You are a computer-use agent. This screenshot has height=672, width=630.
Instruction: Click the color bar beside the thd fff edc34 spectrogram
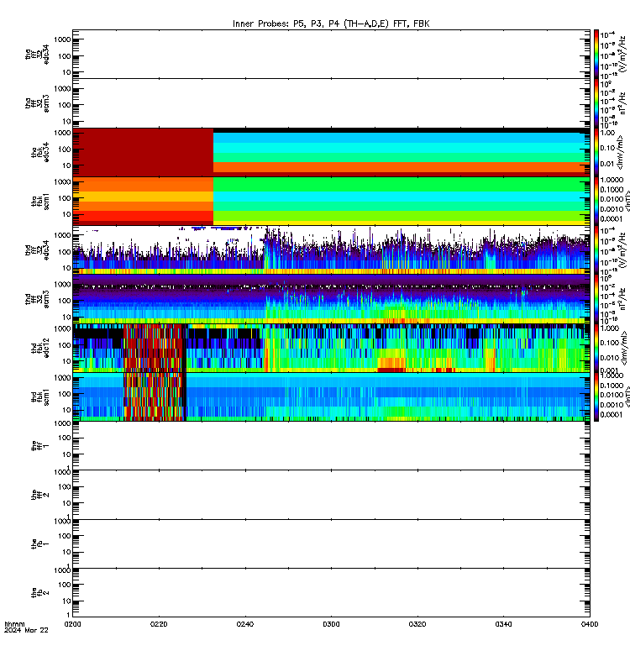tap(596, 250)
